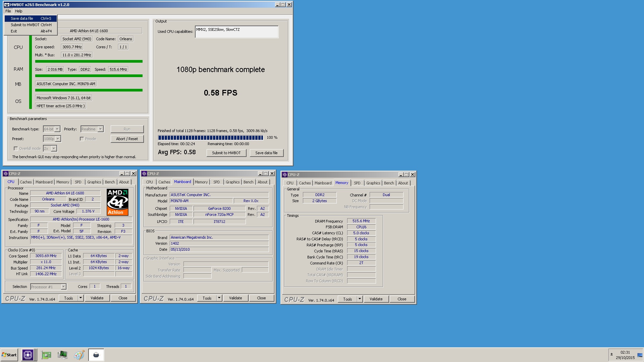Click the Abort / Reset button
644x362 pixels.
(127, 139)
